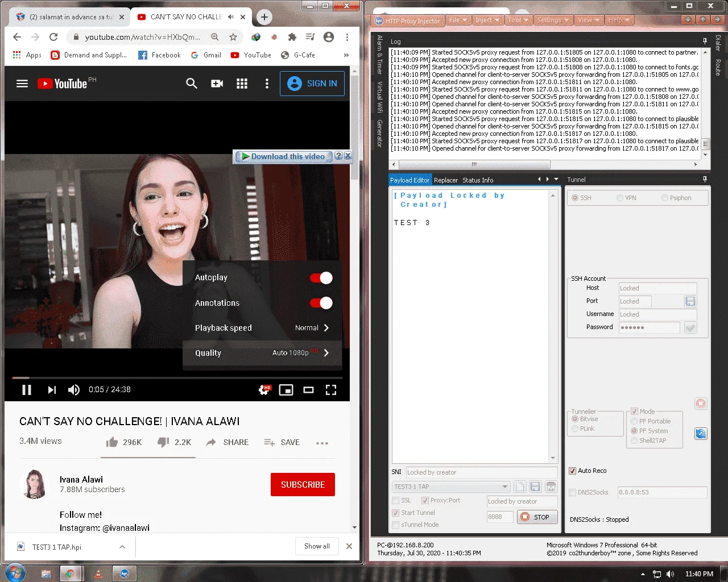Open the View menu dropdown
Image resolution: width=728 pixels, height=582 pixels.
[x=588, y=20]
